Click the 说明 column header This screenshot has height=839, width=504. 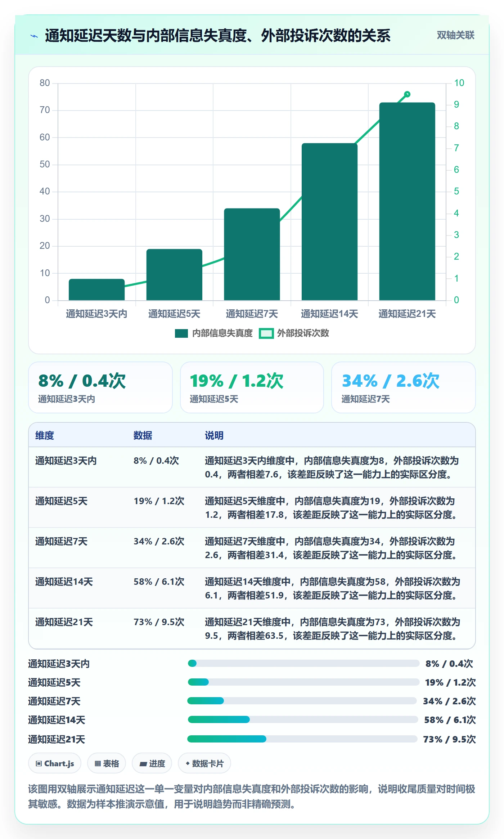click(214, 435)
